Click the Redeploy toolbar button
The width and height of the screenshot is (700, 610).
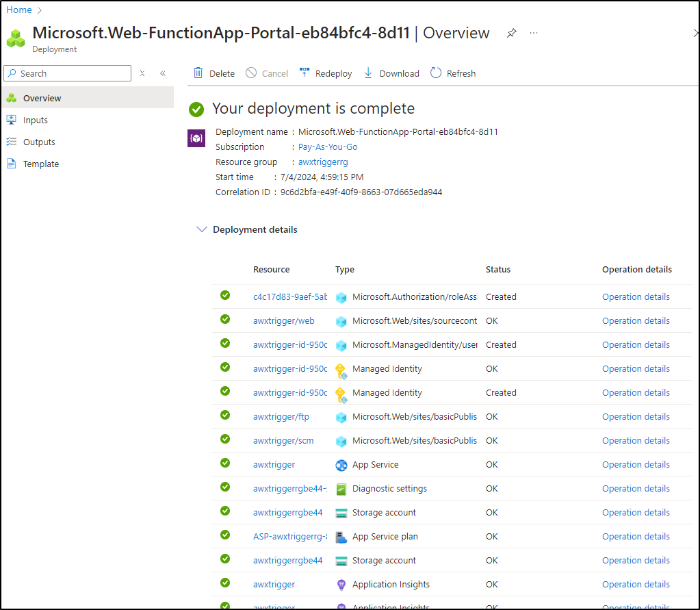click(x=326, y=73)
